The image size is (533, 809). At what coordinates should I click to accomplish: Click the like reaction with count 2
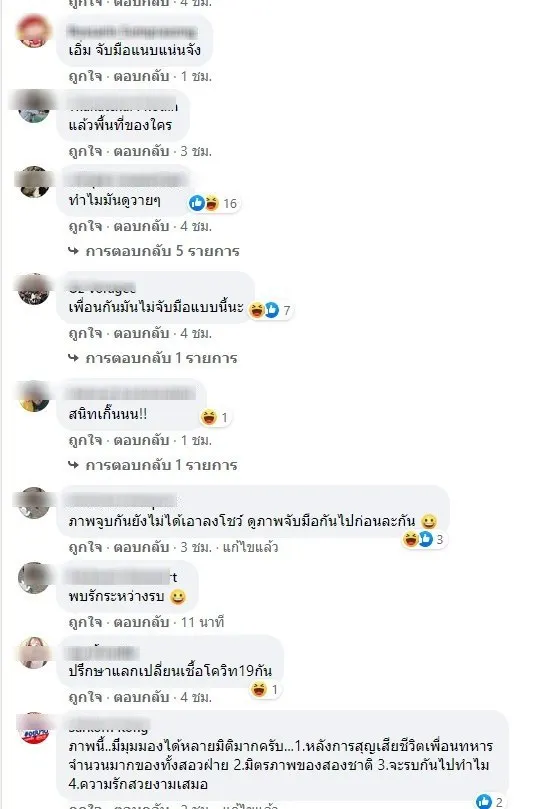point(489,801)
